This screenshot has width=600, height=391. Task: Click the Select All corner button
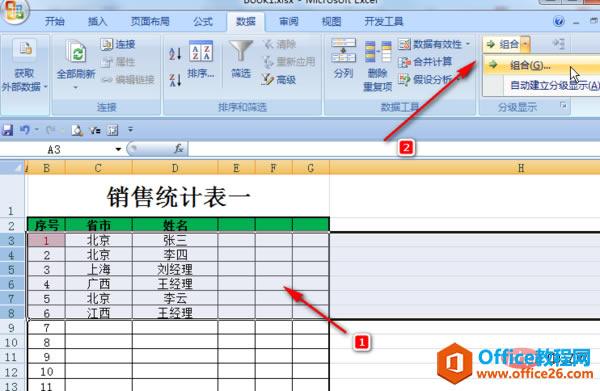click(12, 168)
